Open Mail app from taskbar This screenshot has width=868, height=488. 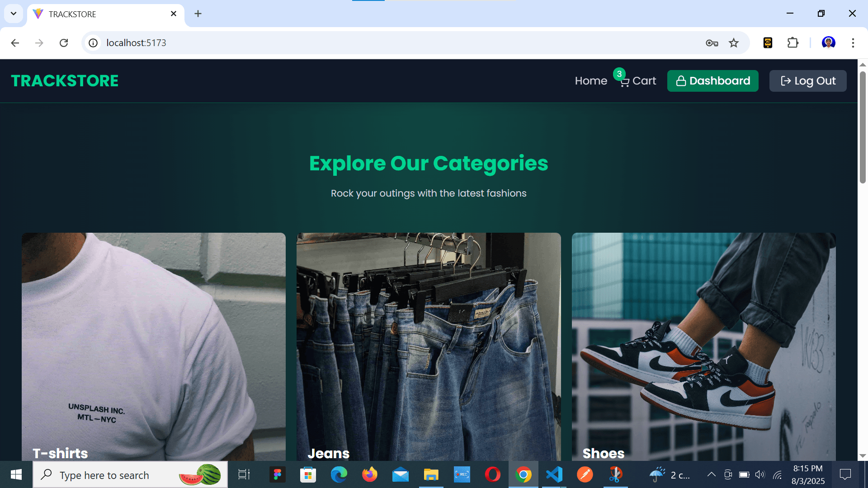[x=400, y=474]
